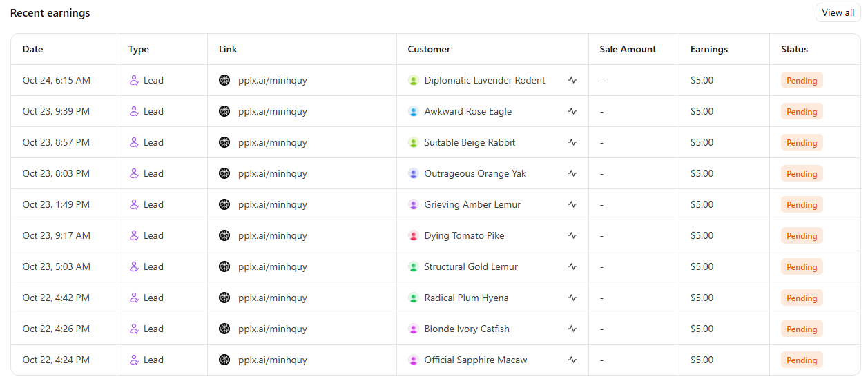Screen dimensions: 868x388
Task: Click the Customer column header
Action: (x=429, y=49)
